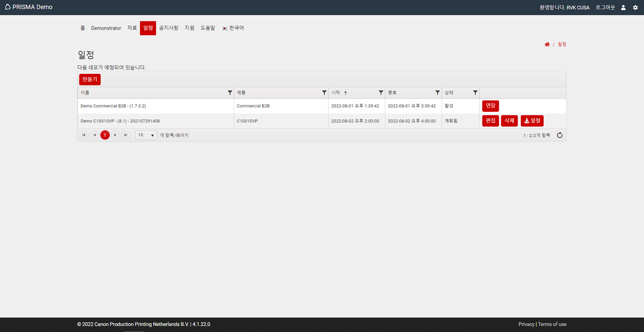The height and width of the screenshot is (332, 644).
Task: Sort by the 제품 column header
Action: tap(241, 93)
